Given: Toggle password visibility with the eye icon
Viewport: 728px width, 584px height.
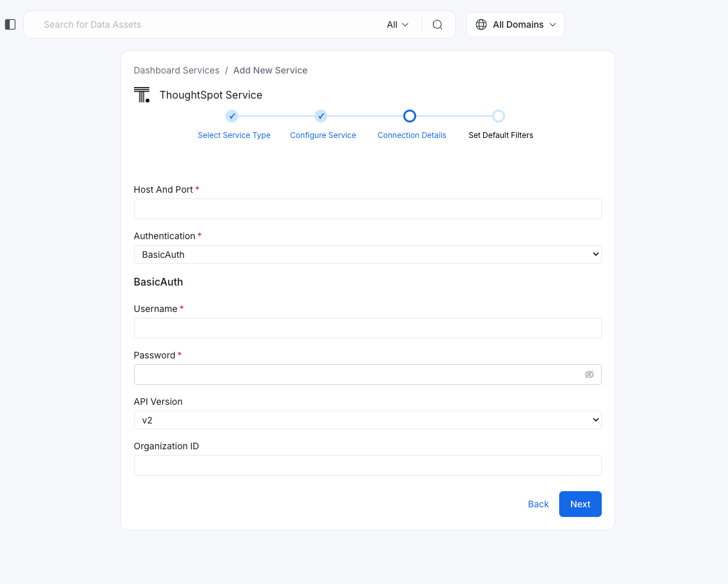Looking at the screenshot, I should [589, 374].
